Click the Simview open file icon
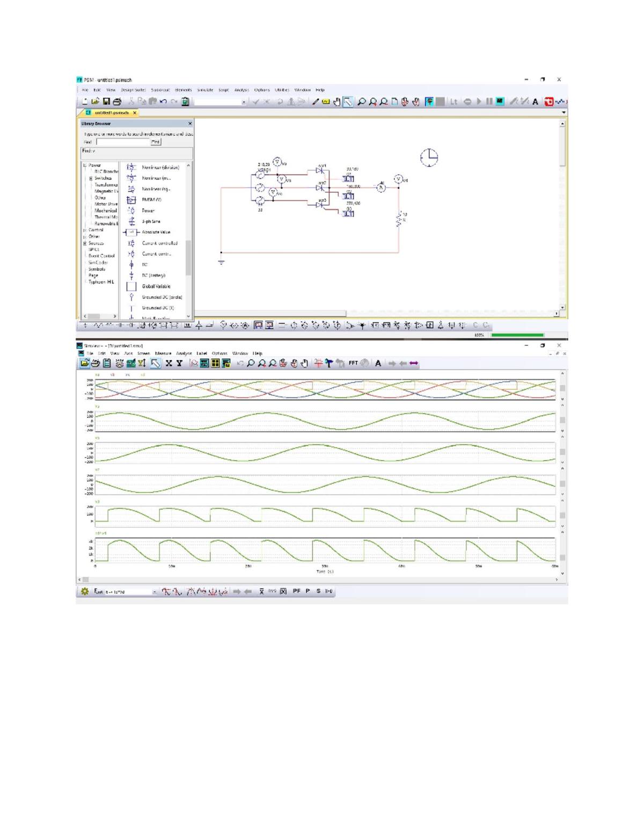 point(85,363)
